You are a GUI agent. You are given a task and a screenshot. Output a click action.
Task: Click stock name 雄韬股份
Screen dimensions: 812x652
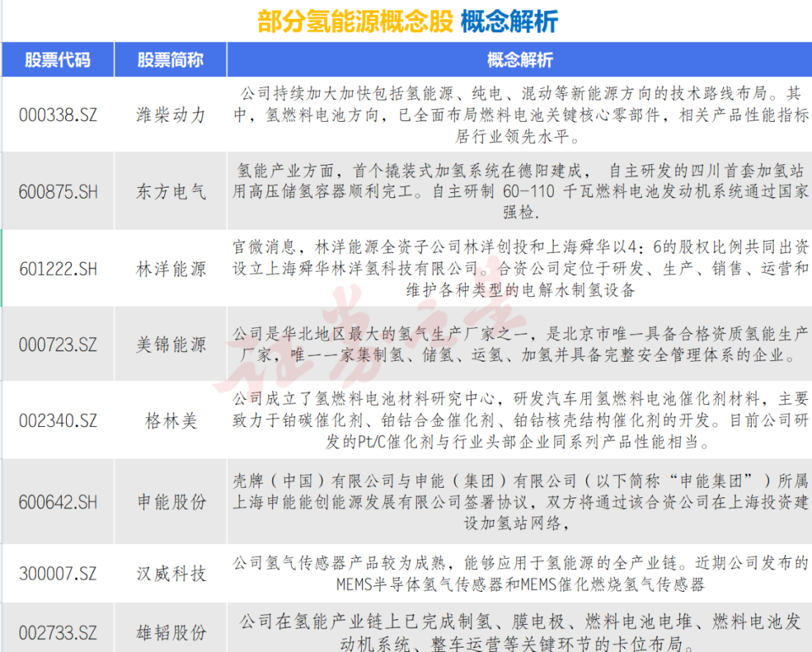coord(171,633)
